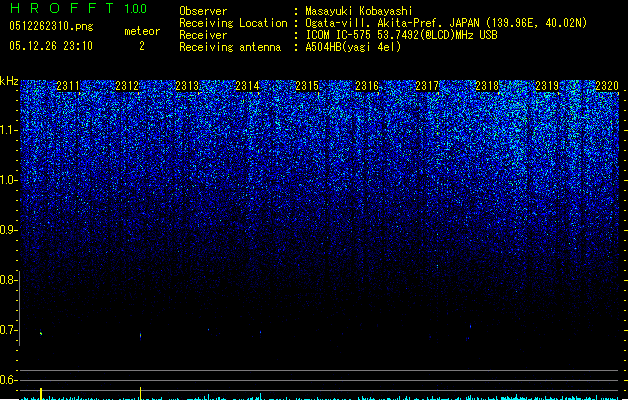Click the Receiving Location label

[x=233, y=23]
